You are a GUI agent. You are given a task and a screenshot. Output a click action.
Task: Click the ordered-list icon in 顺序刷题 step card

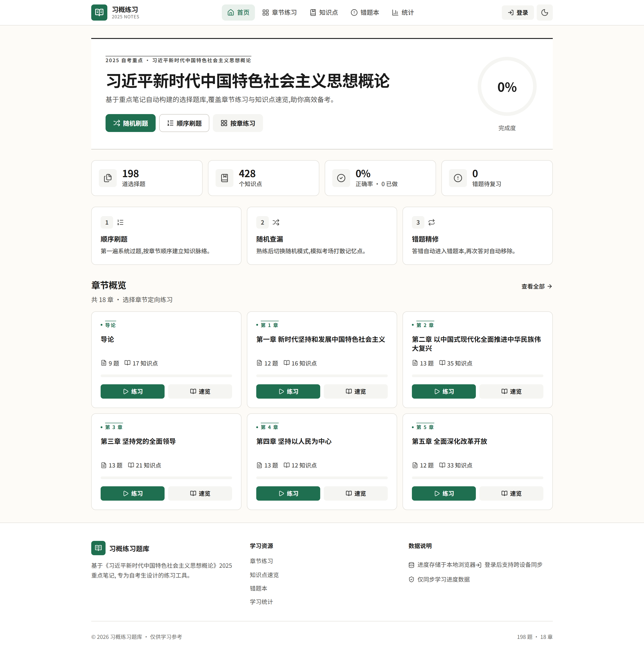pyautogui.click(x=120, y=222)
